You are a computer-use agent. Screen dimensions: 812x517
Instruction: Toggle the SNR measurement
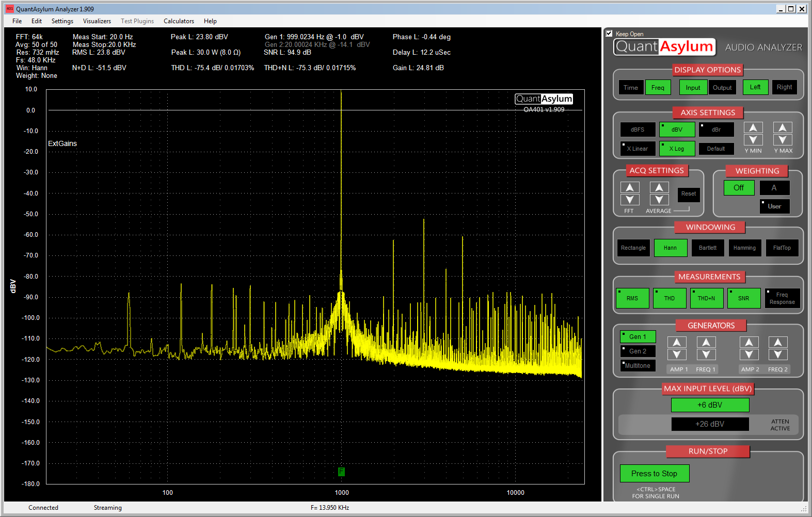coord(744,298)
